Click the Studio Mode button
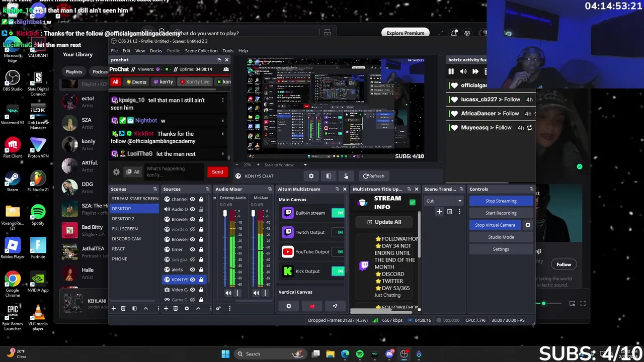This screenshot has height=362, width=644. (x=501, y=237)
